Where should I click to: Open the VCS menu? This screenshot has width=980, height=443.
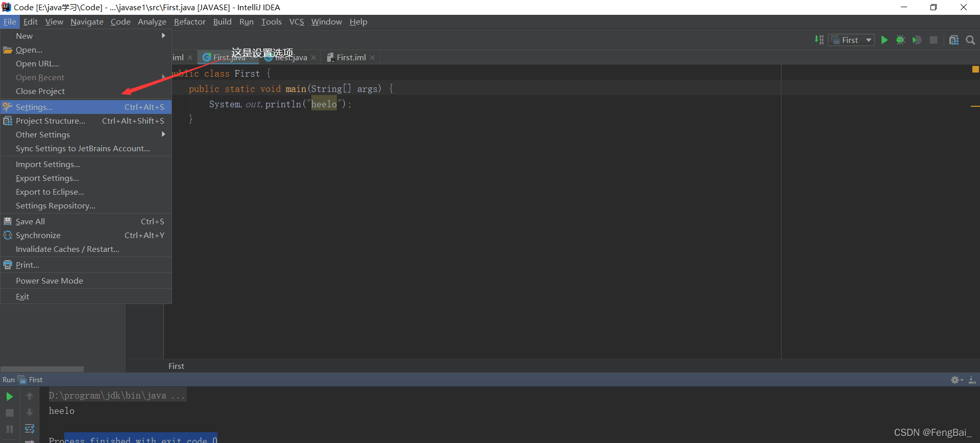pos(297,21)
